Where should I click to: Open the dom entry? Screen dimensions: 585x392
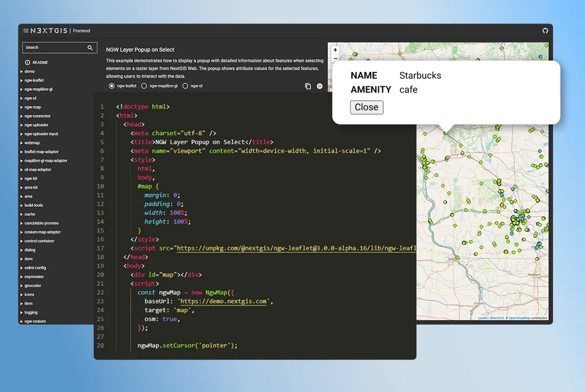(29, 259)
